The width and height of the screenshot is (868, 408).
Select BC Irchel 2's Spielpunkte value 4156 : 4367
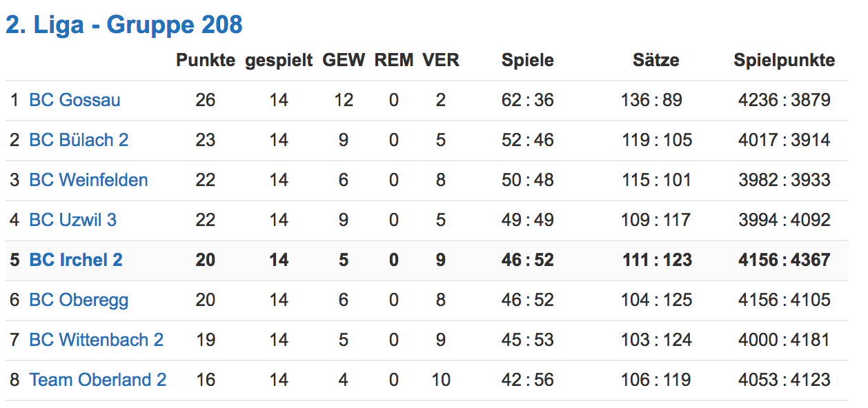pyautogui.click(x=785, y=260)
